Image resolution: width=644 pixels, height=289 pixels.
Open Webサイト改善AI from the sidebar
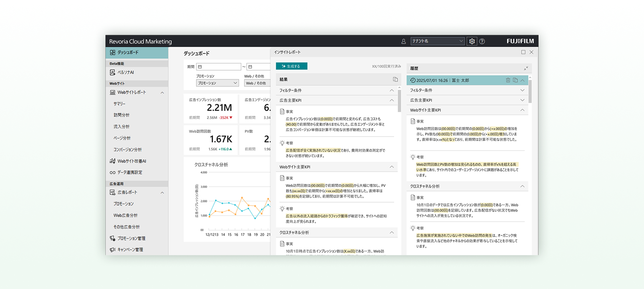tap(131, 161)
